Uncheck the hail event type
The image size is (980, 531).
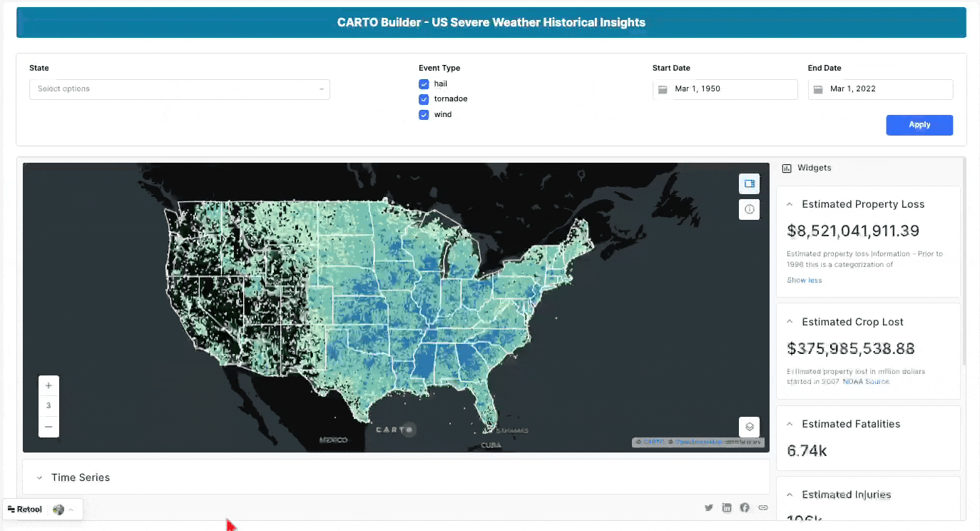(x=424, y=84)
